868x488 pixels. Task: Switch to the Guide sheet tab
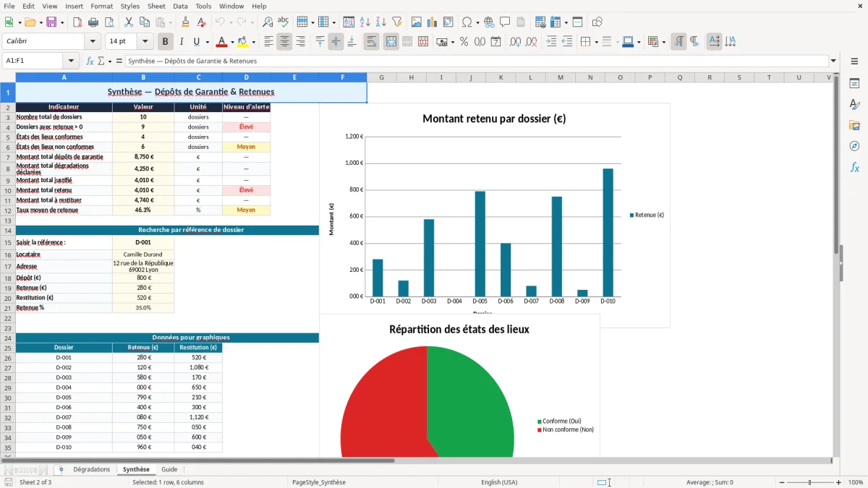[169, 469]
